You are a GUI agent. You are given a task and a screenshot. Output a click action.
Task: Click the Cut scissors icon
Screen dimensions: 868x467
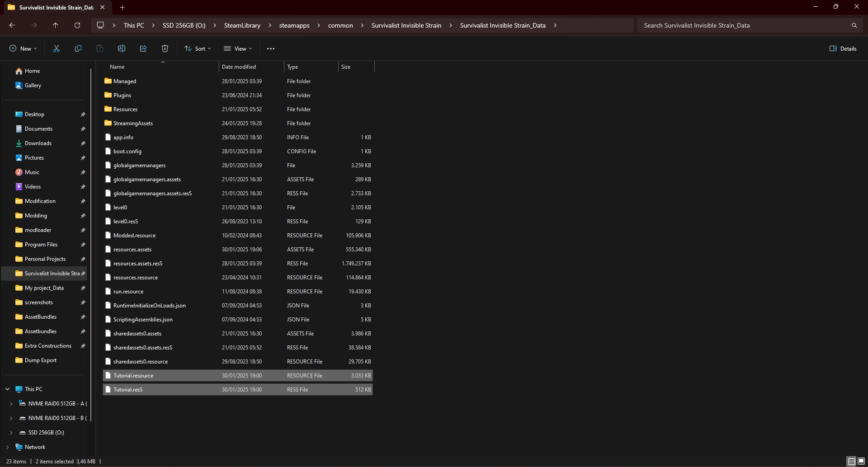coord(57,48)
